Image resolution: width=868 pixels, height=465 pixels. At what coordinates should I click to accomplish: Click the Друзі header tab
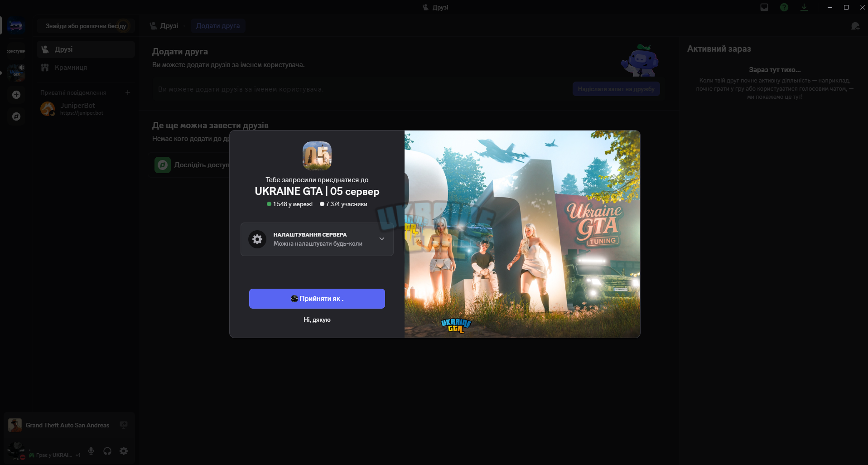tap(164, 26)
